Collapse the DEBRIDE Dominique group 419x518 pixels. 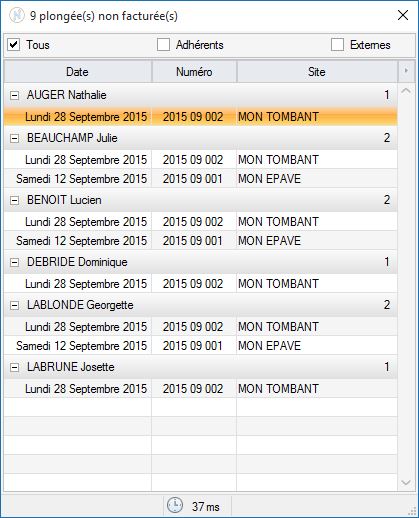click(x=14, y=262)
